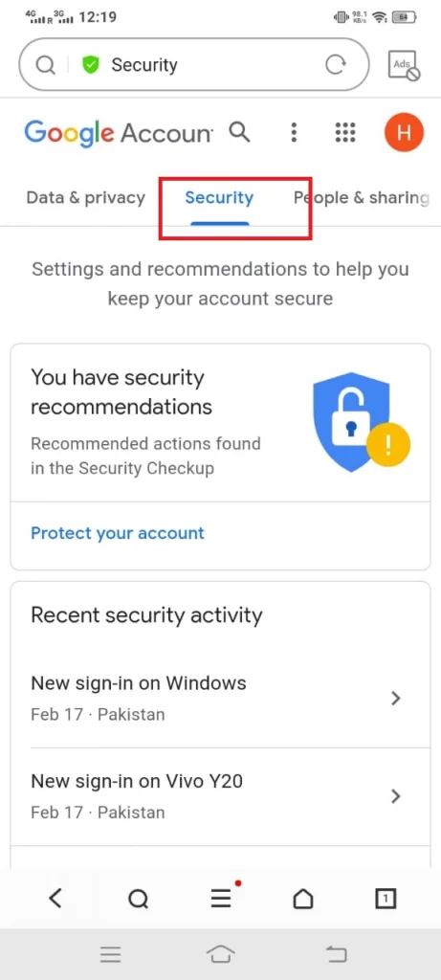Open the tabs counter button
This screenshot has width=441, height=980.
[x=386, y=899]
